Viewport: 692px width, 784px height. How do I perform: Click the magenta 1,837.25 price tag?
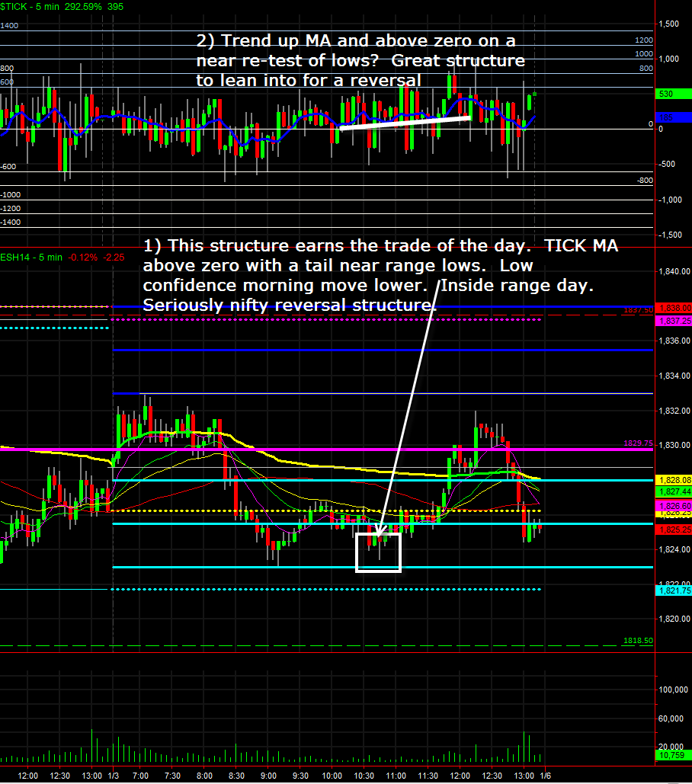click(674, 321)
